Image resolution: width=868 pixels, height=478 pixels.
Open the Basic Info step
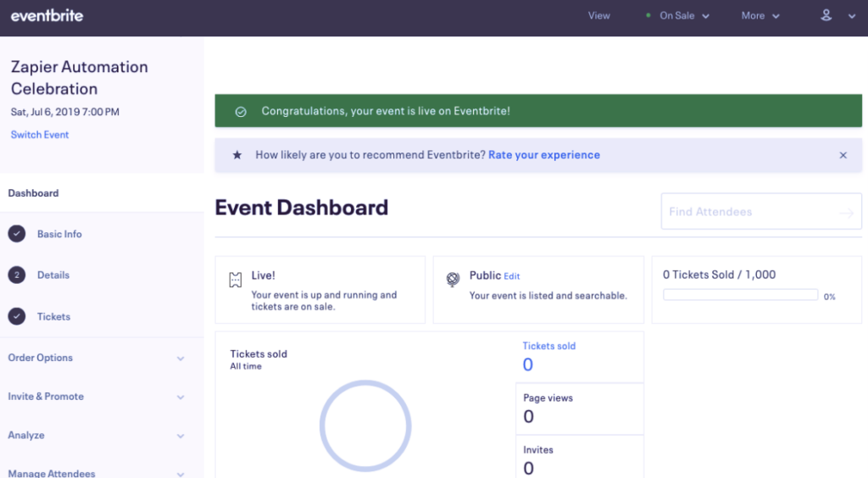[x=59, y=234]
